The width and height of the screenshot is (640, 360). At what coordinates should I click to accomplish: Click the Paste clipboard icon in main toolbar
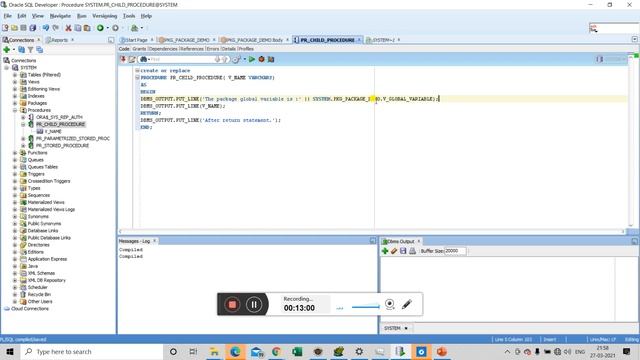pos(87,28)
